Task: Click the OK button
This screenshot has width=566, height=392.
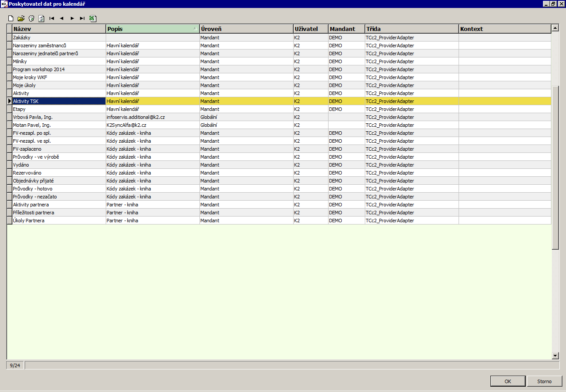Action: click(508, 381)
